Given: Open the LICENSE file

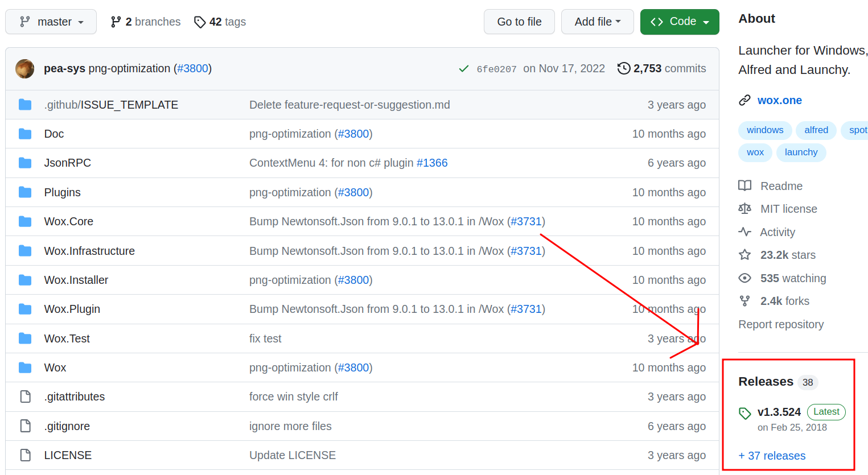Looking at the screenshot, I should pyautogui.click(x=68, y=456).
